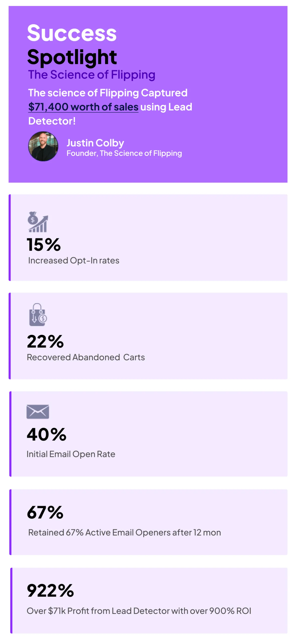The height and width of the screenshot is (644, 298).
Task: Click the shopping bag abandoned cart icon
Action: click(38, 315)
